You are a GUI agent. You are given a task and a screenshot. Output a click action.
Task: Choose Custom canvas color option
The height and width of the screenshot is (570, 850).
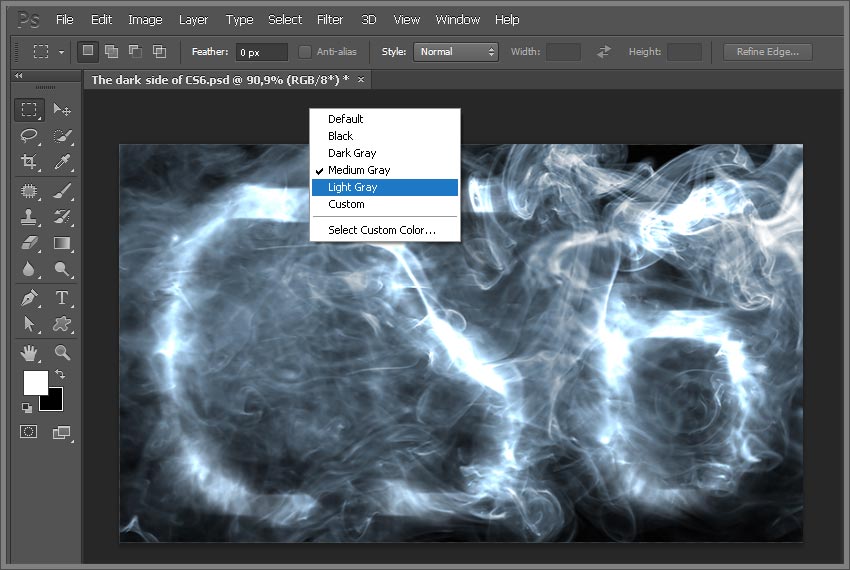pyautogui.click(x=385, y=204)
